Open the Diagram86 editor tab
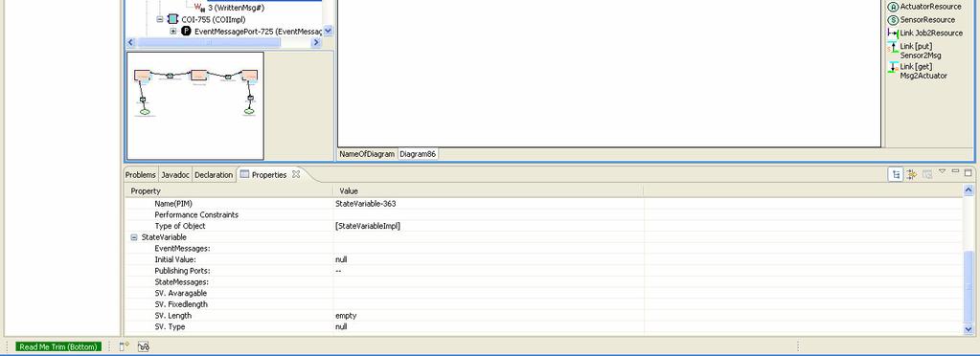The image size is (980, 356). 418,154
